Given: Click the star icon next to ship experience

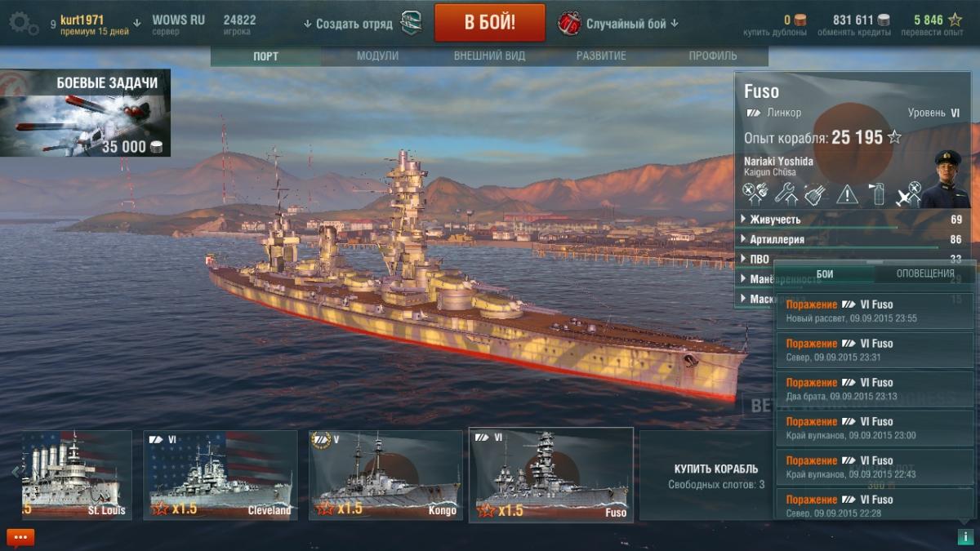Looking at the screenshot, I should click(x=894, y=137).
